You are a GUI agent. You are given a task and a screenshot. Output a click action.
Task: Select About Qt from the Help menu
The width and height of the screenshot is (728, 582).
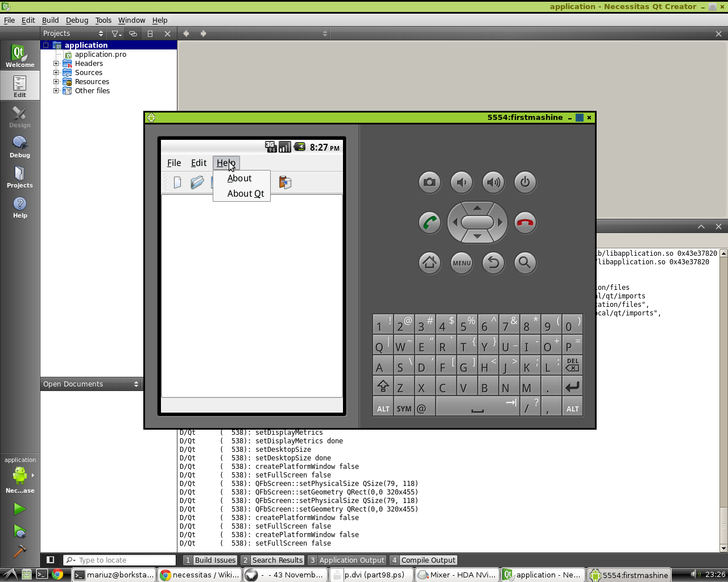click(244, 193)
